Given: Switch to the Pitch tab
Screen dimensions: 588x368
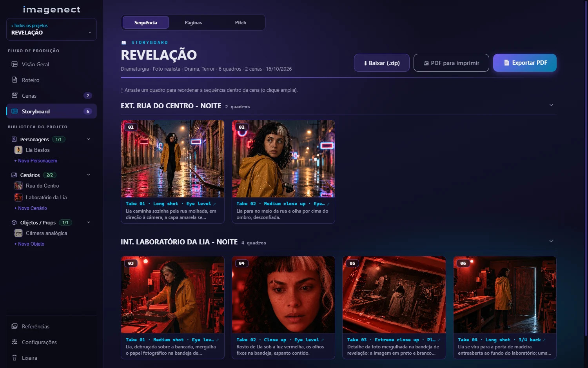Looking at the screenshot, I should pos(241,23).
